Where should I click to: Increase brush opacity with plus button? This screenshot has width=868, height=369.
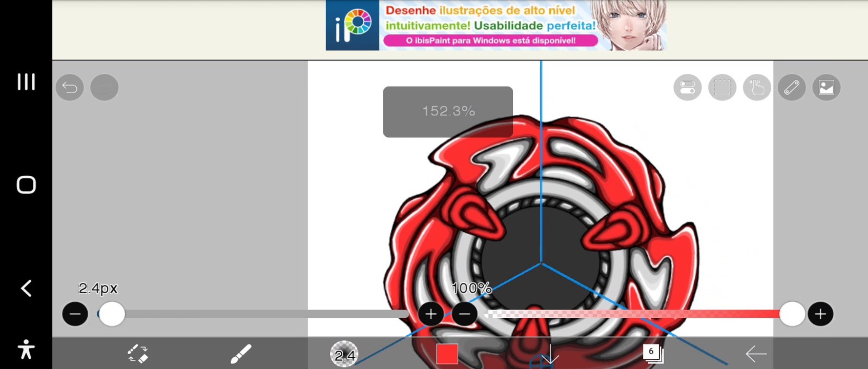820,314
